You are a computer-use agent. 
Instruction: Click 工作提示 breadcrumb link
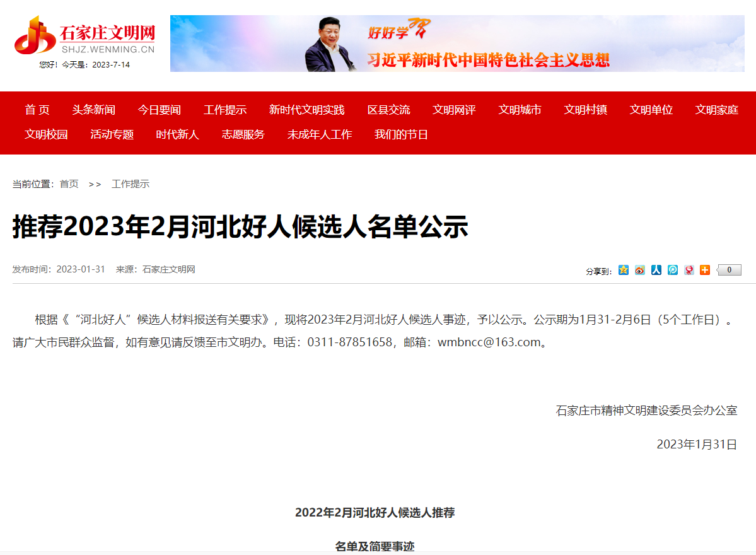[131, 184]
